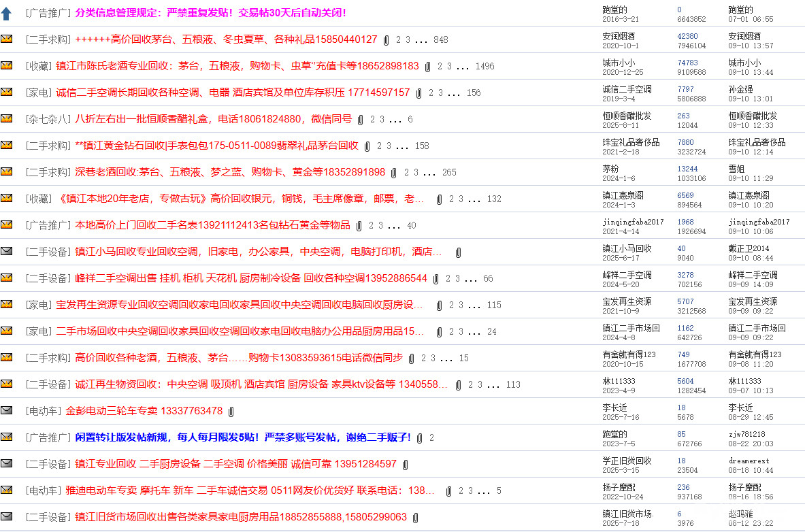Open the pinned 分类信息管理规定 announcement thread
This screenshot has width=805, height=532.
[210, 13]
